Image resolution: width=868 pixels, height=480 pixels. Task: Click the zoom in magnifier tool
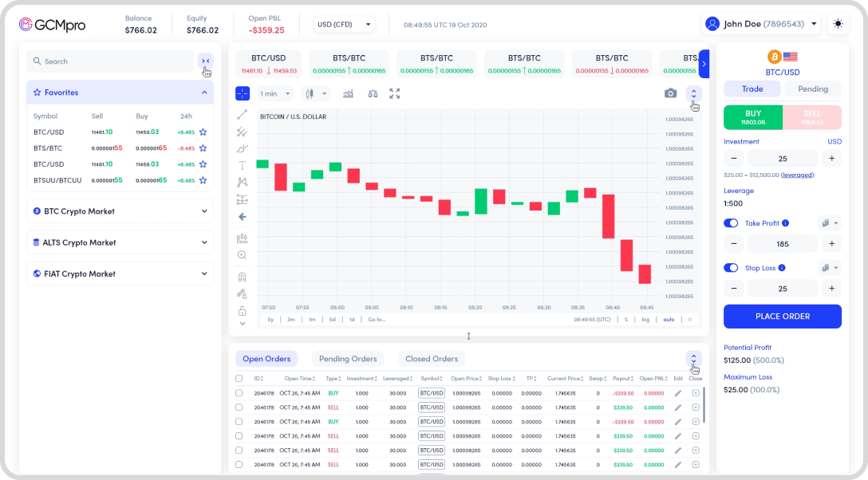tap(243, 255)
